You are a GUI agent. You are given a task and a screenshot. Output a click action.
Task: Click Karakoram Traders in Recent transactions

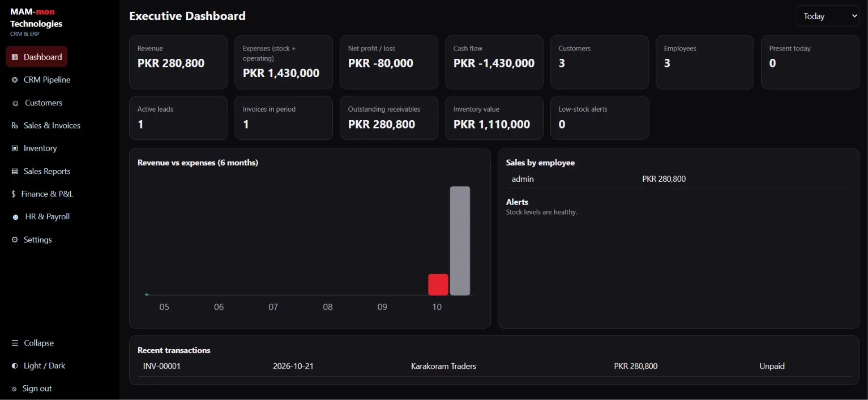[x=443, y=366]
